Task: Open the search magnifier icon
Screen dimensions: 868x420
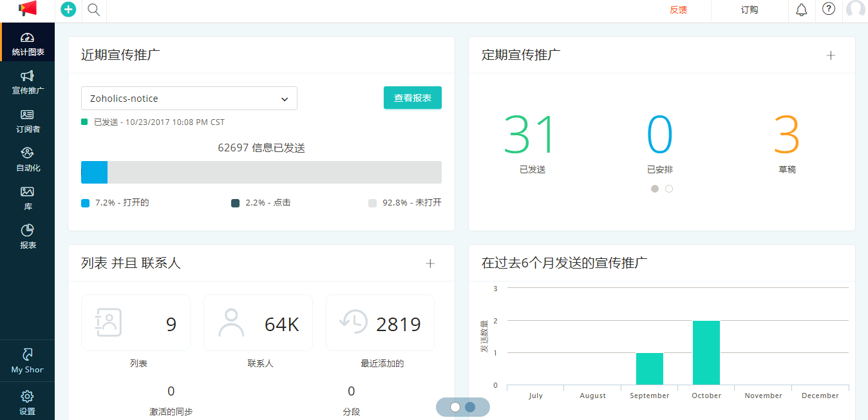Action: tap(94, 10)
